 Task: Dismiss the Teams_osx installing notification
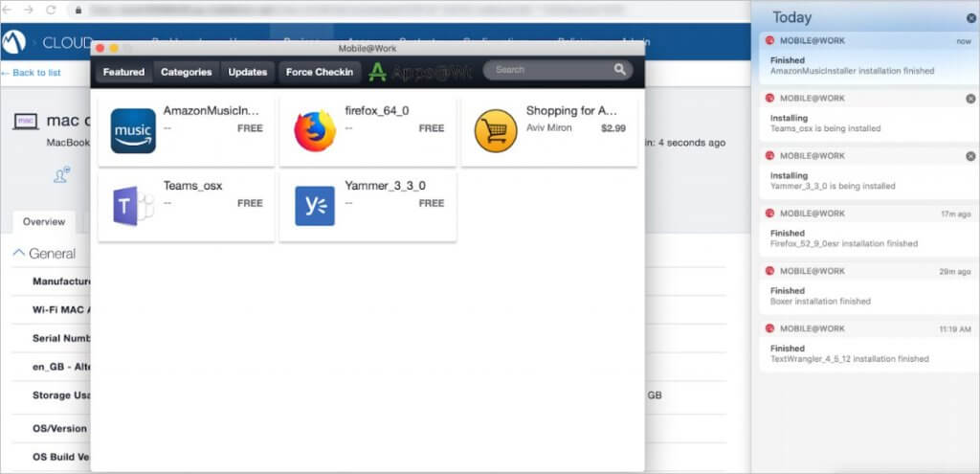[970, 99]
